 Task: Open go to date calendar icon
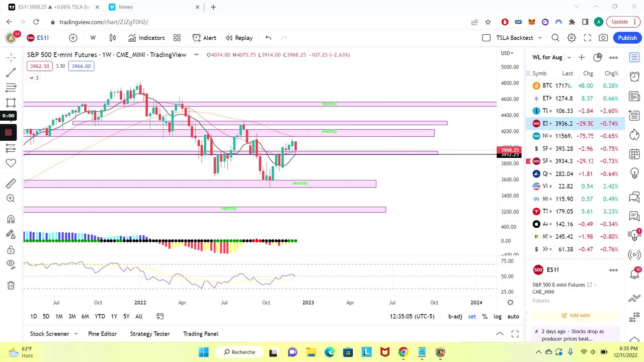160,316
